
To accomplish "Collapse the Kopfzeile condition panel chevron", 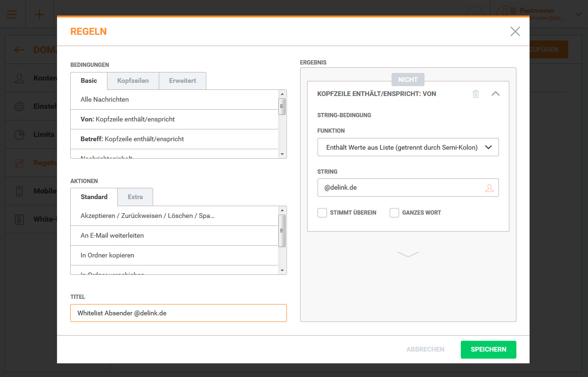I will tap(495, 94).
